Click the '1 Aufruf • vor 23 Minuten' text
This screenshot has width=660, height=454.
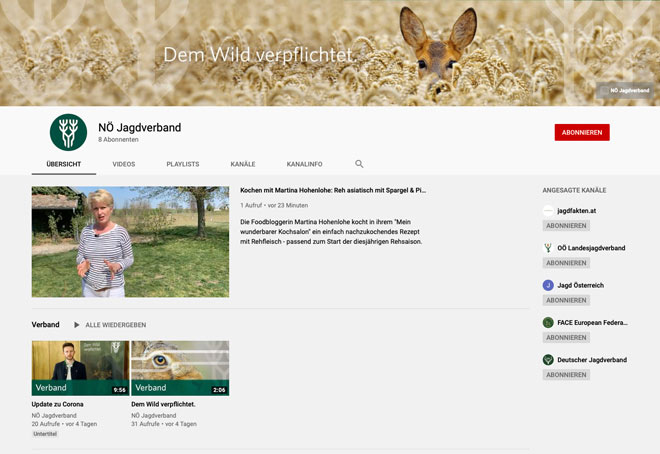(x=274, y=205)
